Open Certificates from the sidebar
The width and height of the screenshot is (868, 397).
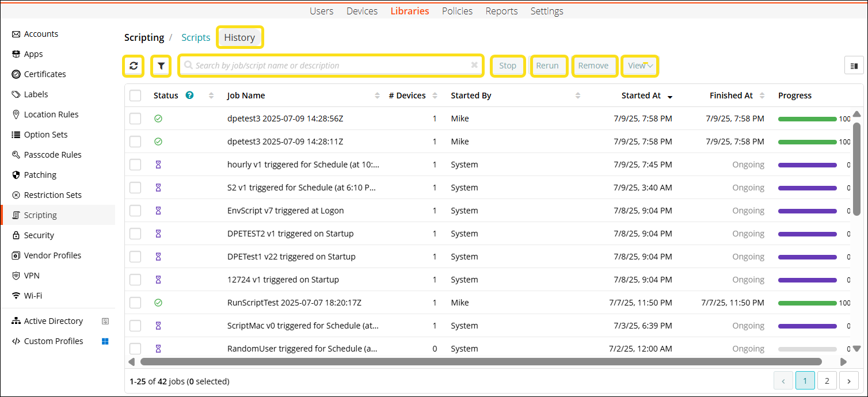click(x=44, y=74)
